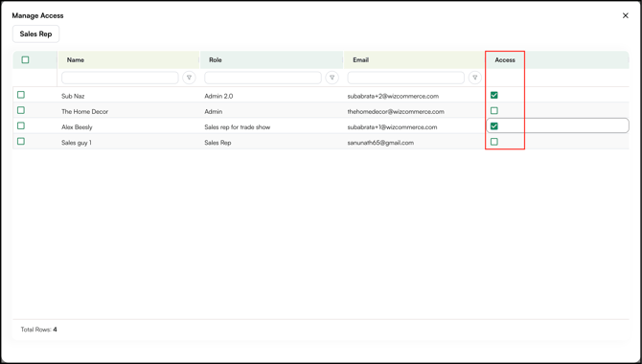Uncheck Access for Alex Beesly

[x=494, y=126]
